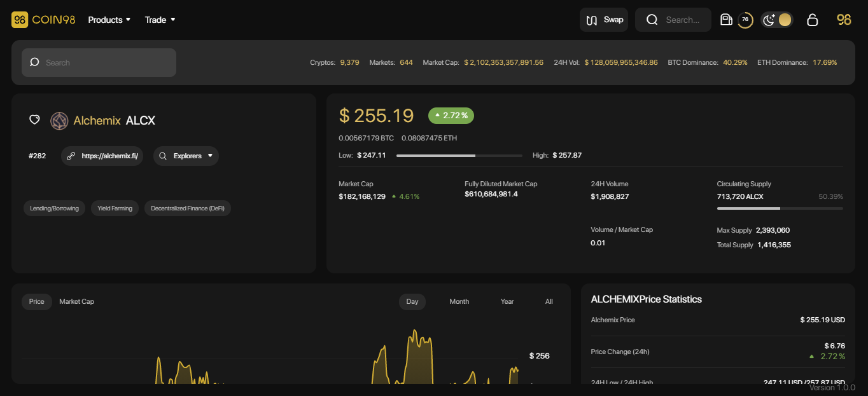The width and height of the screenshot is (868, 396).
Task: Select the All chart range
Action: (x=549, y=301)
